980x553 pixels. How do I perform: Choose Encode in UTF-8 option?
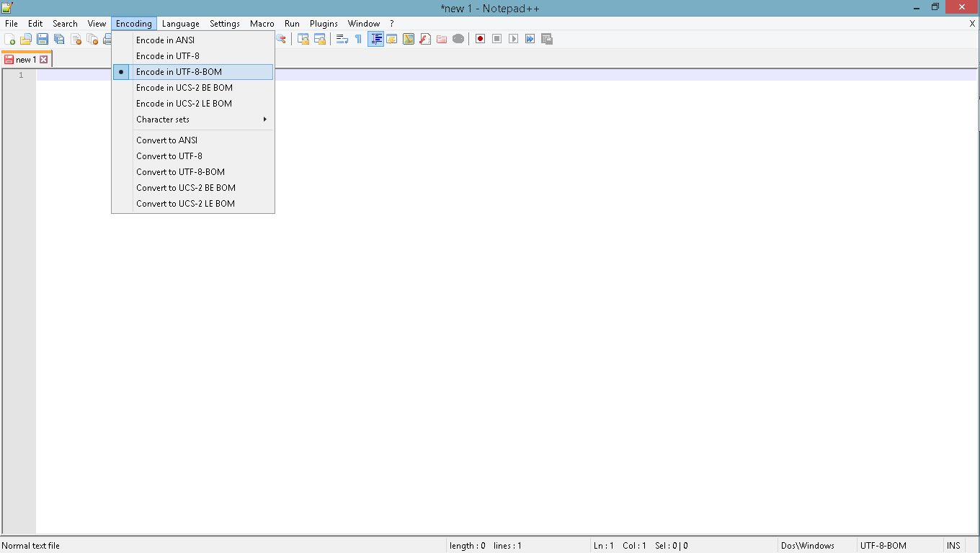pyautogui.click(x=168, y=56)
